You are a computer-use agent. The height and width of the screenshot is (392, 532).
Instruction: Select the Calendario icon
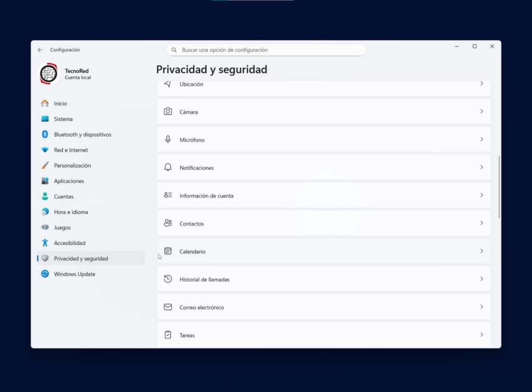pyautogui.click(x=168, y=251)
